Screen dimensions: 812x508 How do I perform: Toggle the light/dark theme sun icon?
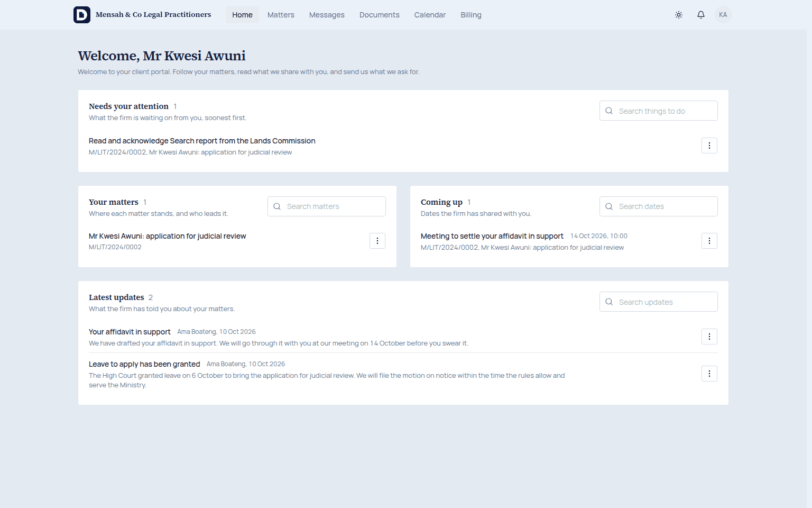(x=679, y=15)
